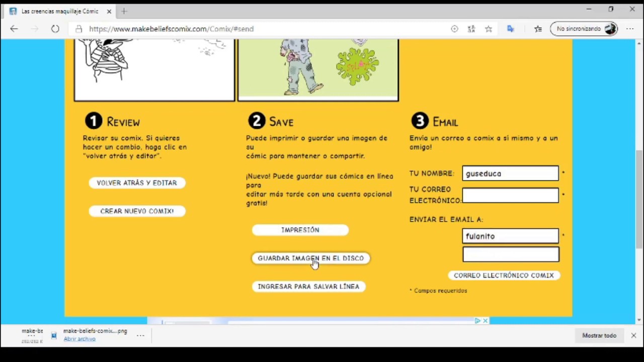Image resolution: width=644 pixels, height=362 pixels.
Task: Close the Las creencias maquillaje Cómic tab
Action: (x=109, y=11)
